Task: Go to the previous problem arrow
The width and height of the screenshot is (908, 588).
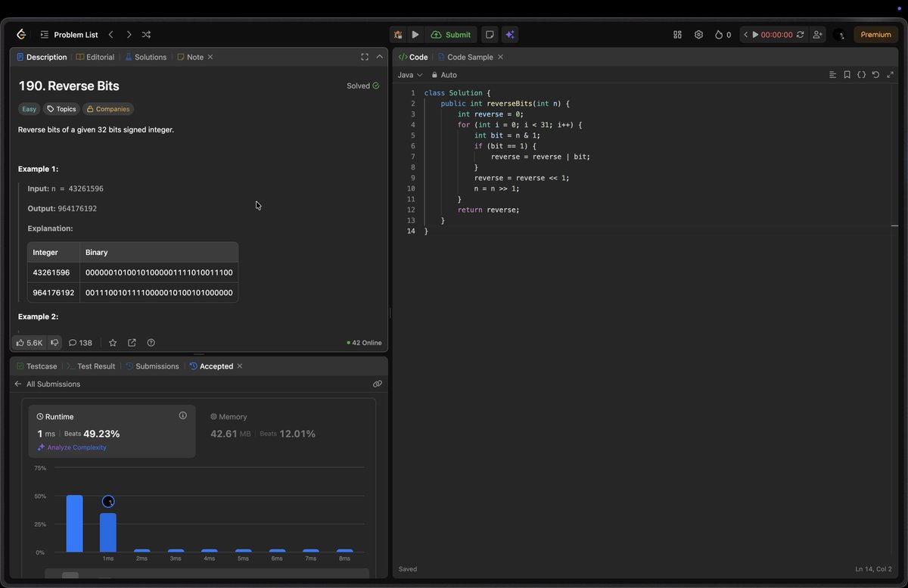Action: pyautogui.click(x=110, y=35)
